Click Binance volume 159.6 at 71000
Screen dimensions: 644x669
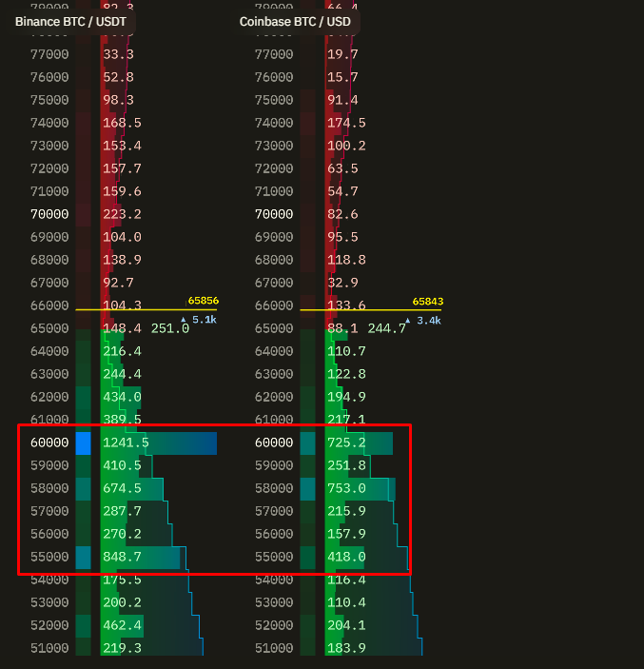(x=122, y=191)
